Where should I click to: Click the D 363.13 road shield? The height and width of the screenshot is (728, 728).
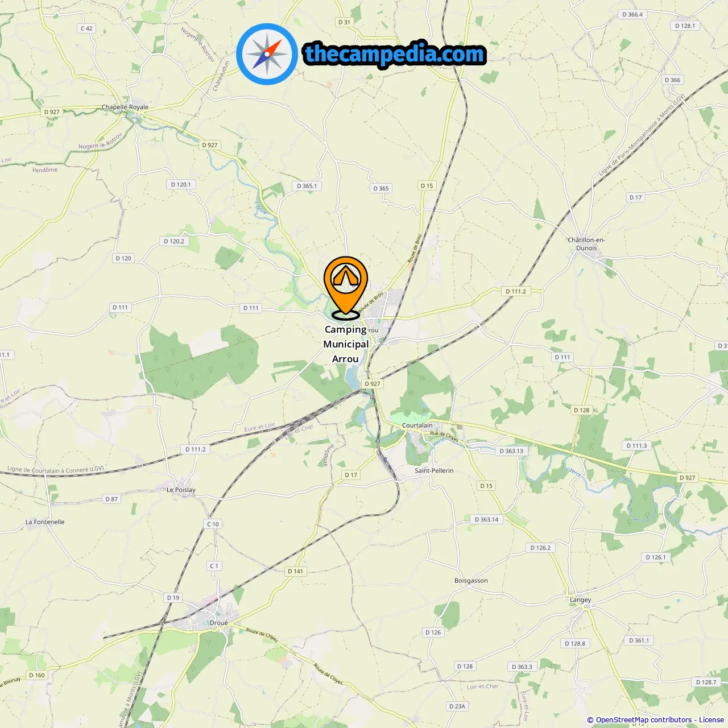(x=511, y=451)
